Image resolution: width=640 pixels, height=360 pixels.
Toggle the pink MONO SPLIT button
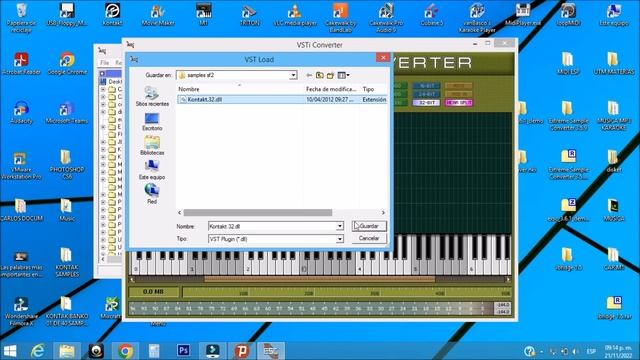(x=459, y=103)
